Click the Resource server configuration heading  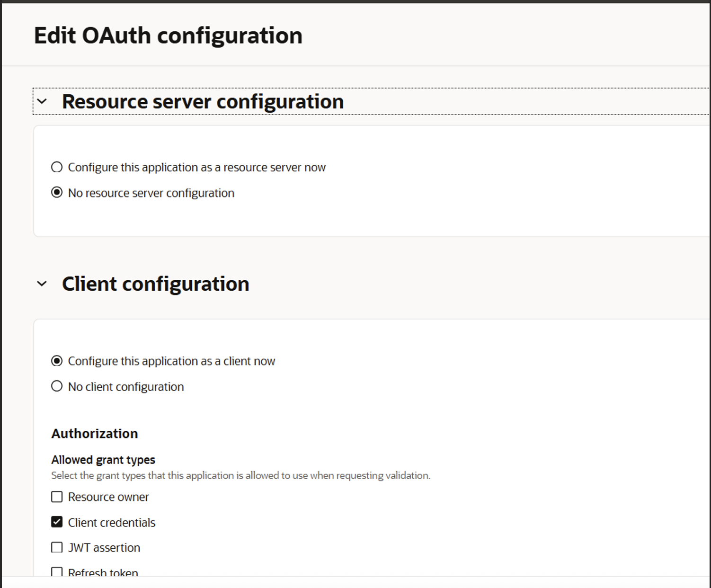203,101
